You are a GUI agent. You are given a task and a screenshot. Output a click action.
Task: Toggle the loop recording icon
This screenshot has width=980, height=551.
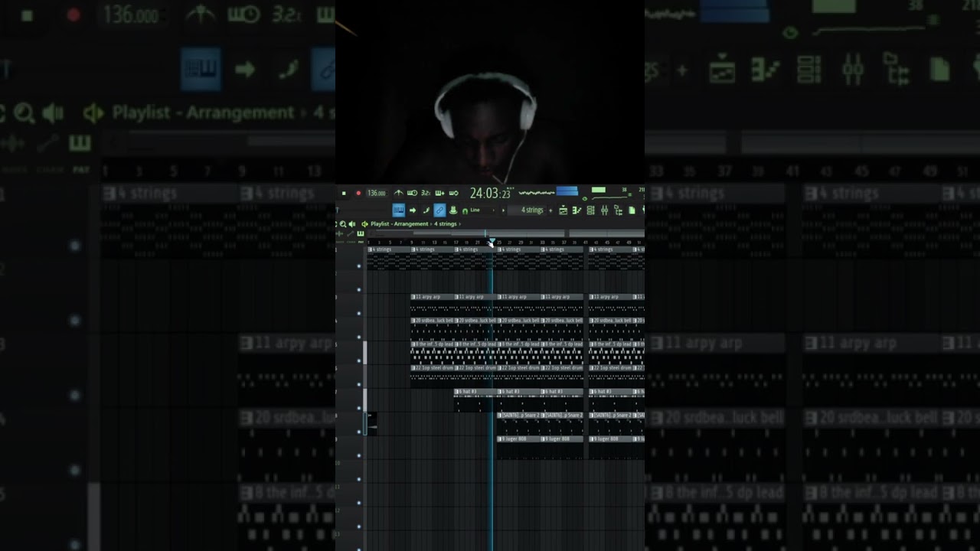point(454,193)
